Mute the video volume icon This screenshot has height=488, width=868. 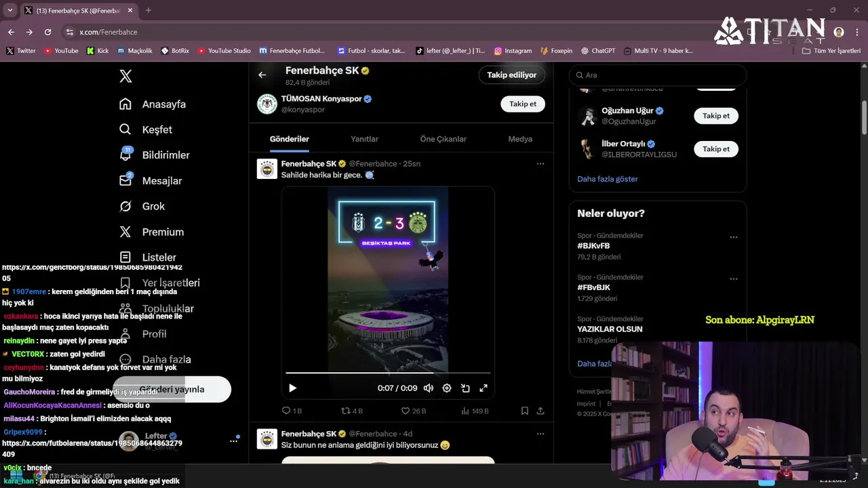click(x=429, y=388)
